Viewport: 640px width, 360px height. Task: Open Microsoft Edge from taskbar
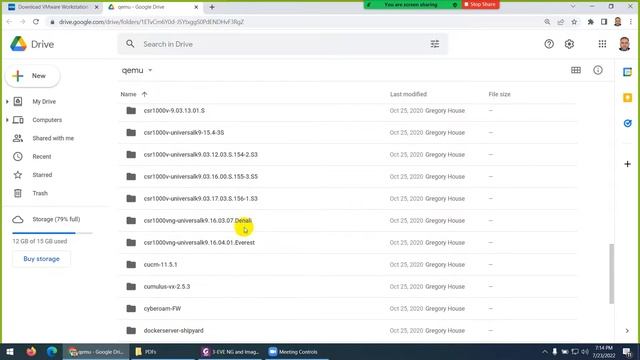coord(52,352)
